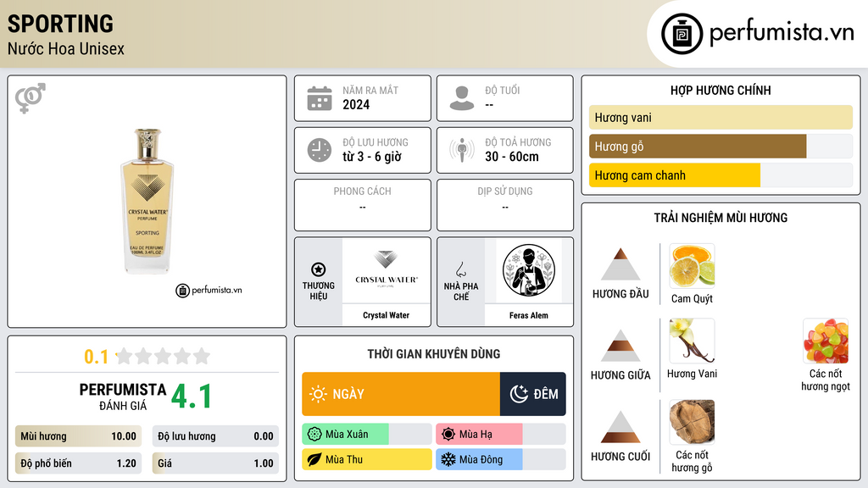Screen dimensions: 868x488
Task: Click the Hương cuối pyramid icon
Action: (620, 427)
